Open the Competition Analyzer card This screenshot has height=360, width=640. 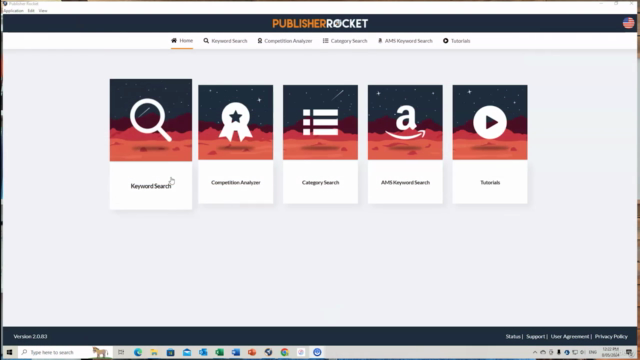(x=236, y=144)
